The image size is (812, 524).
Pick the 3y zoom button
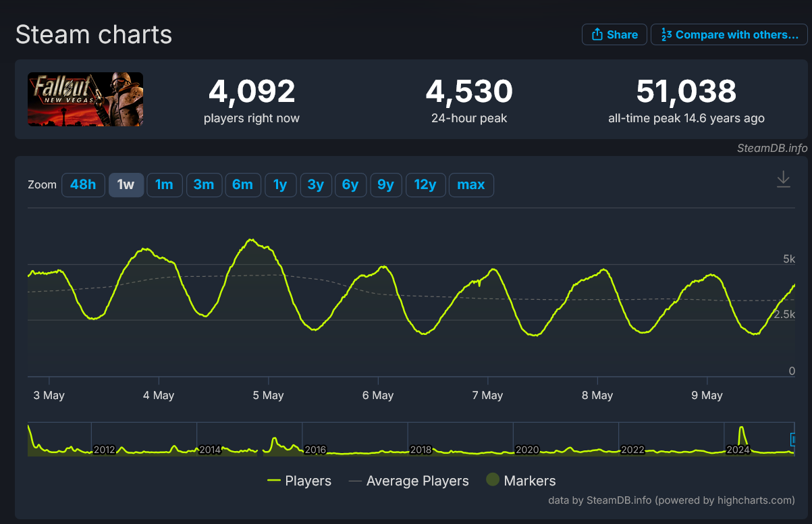pyautogui.click(x=316, y=184)
